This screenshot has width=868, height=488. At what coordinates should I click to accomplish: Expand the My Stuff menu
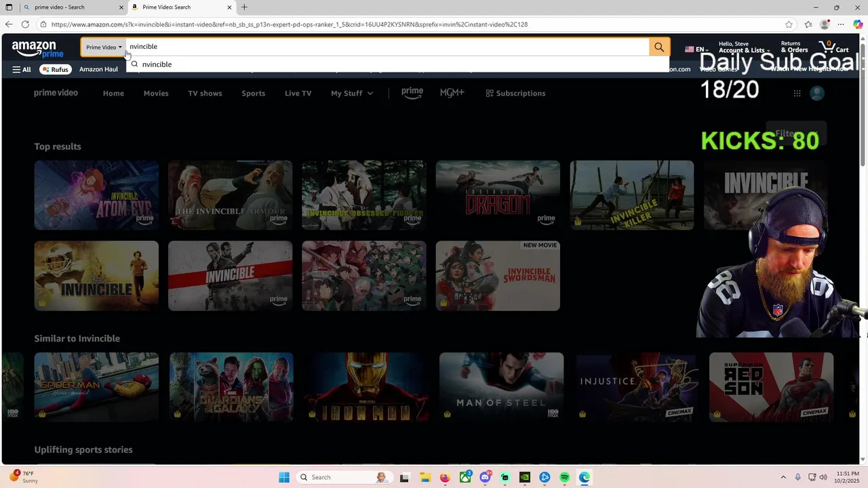coord(352,93)
